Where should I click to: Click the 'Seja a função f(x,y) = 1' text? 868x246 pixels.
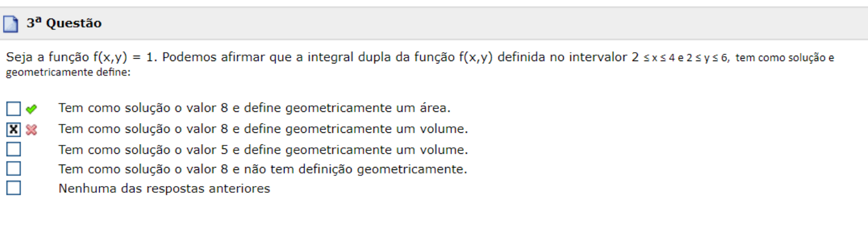click(x=81, y=57)
